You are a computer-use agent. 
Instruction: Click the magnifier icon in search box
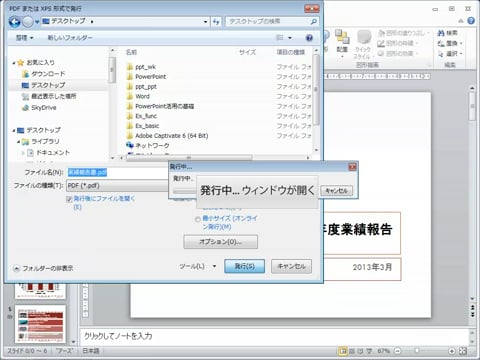(x=313, y=22)
